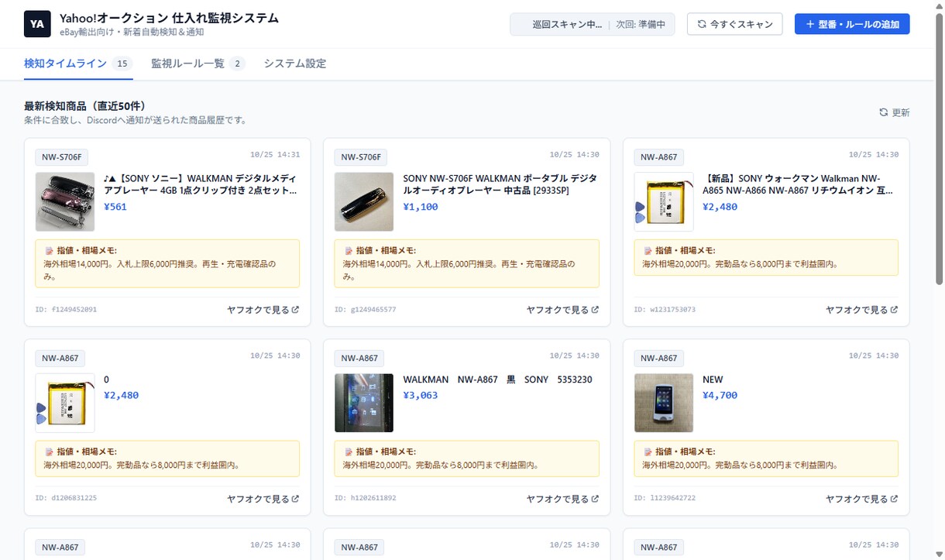
Task: Click the scan icon in 今すぐスキャン button
Action: pos(702,24)
